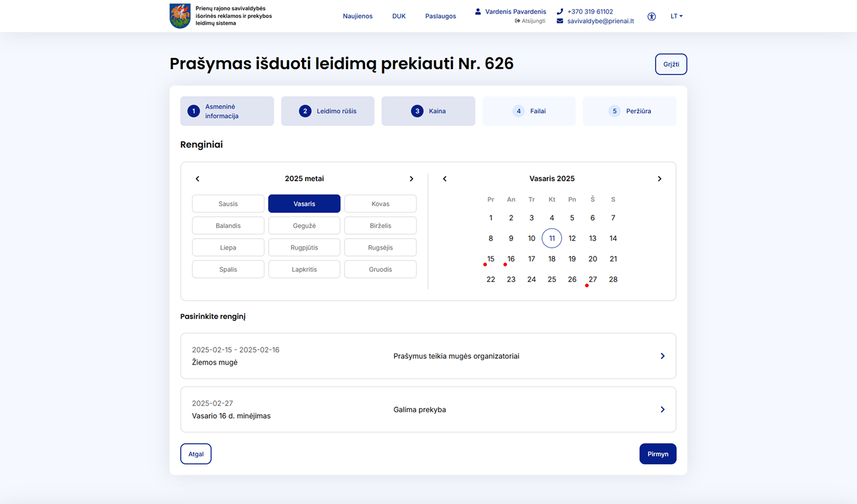Viewport: 857px width, 504px height.
Task: Click the municipality coat of arms logo
Action: [x=180, y=16]
